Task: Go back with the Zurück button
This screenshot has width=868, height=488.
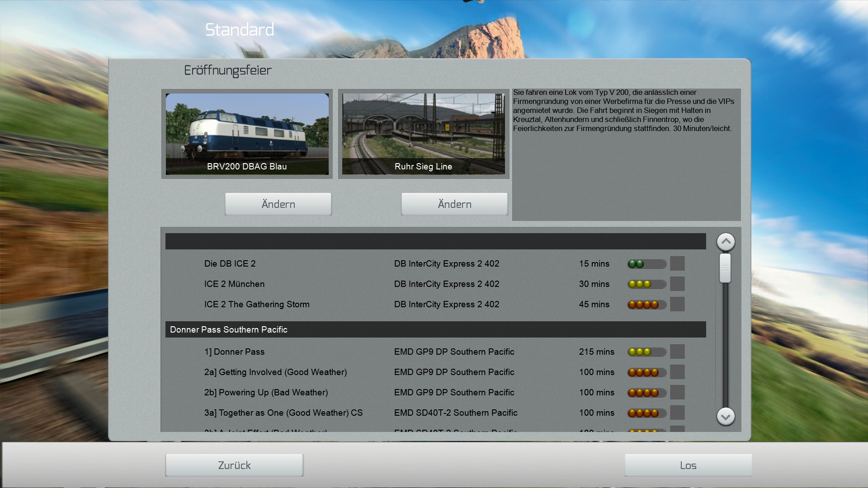Action: [234, 465]
